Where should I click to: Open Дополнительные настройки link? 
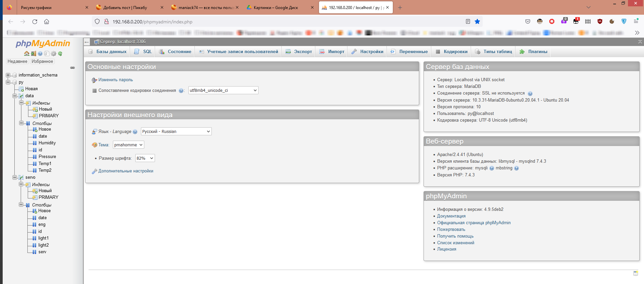pyautogui.click(x=126, y=171)
